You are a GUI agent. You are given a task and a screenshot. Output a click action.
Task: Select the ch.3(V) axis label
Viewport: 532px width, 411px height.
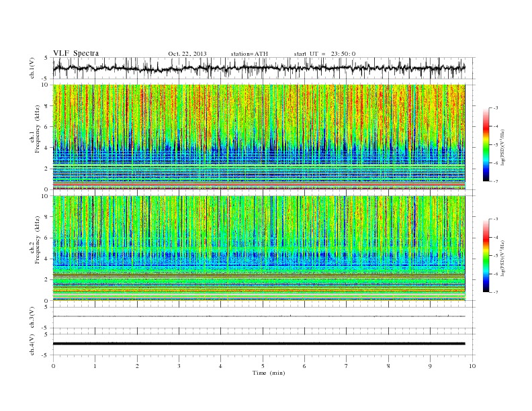click(32, 318)
